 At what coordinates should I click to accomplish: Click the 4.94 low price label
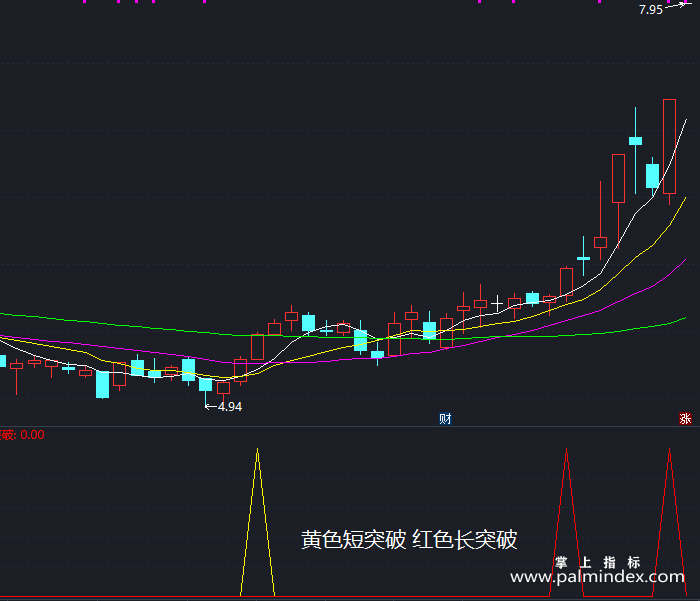click(230, 407)
